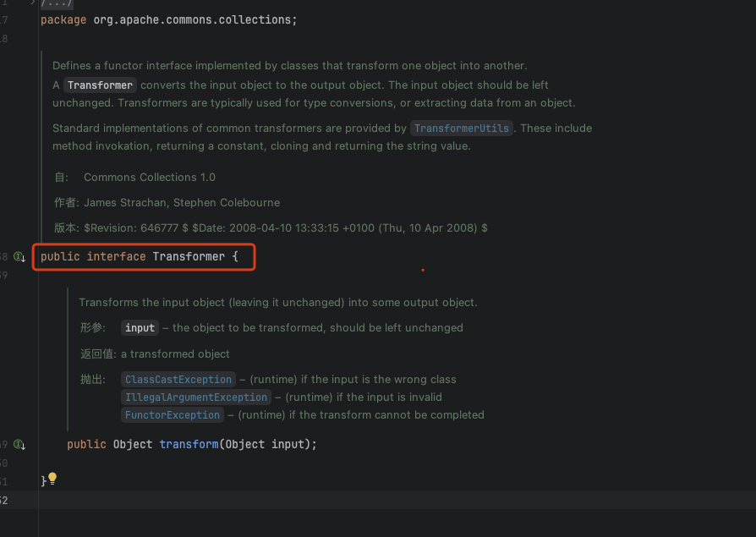Click the Commons Collections 1.0 since text
The height and width of the screenshot is (537, 756).
click(149, 178)
